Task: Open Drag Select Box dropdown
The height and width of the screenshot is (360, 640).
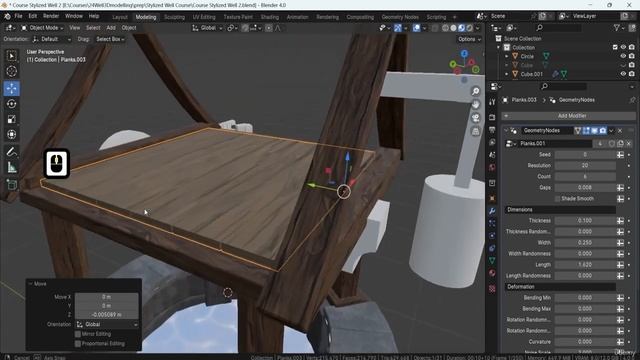Action: [x=110, y=39]
